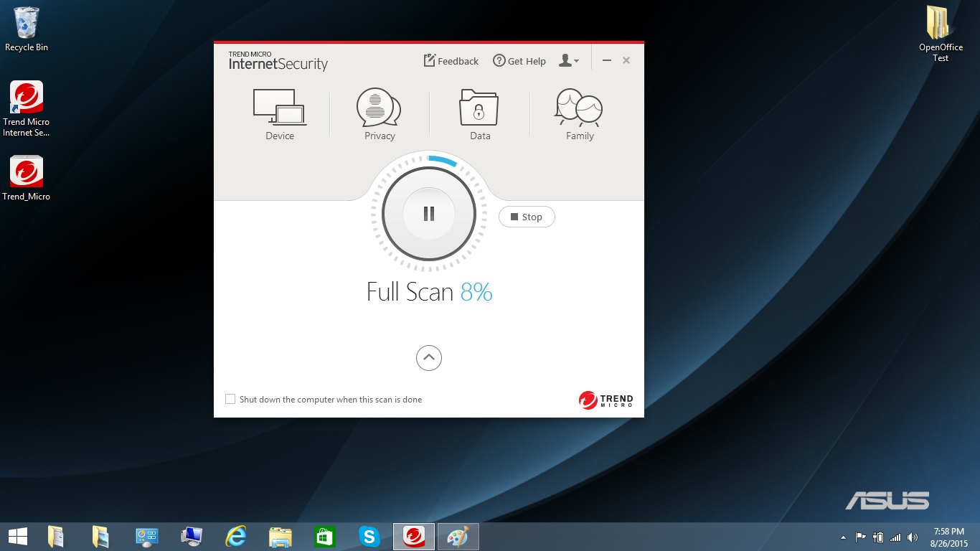
Task: Click the Full Scan 8% progress text
Action: point(429,292)
